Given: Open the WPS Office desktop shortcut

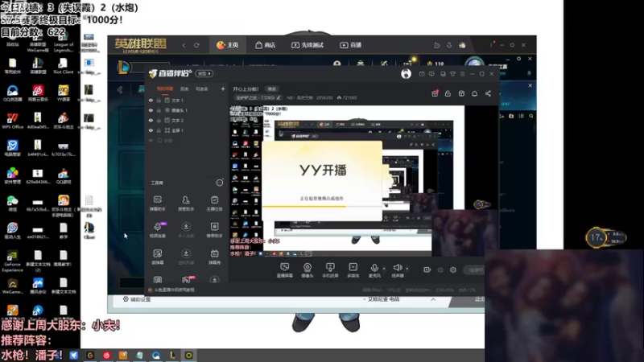Looking at the screenshot, I should 13,121.
